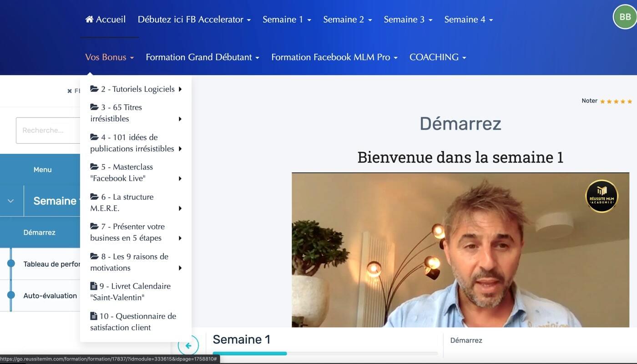Viewport: 637px width, 364px height.
Task: Rate with the fifth star
Action: [x=630, y=101]
